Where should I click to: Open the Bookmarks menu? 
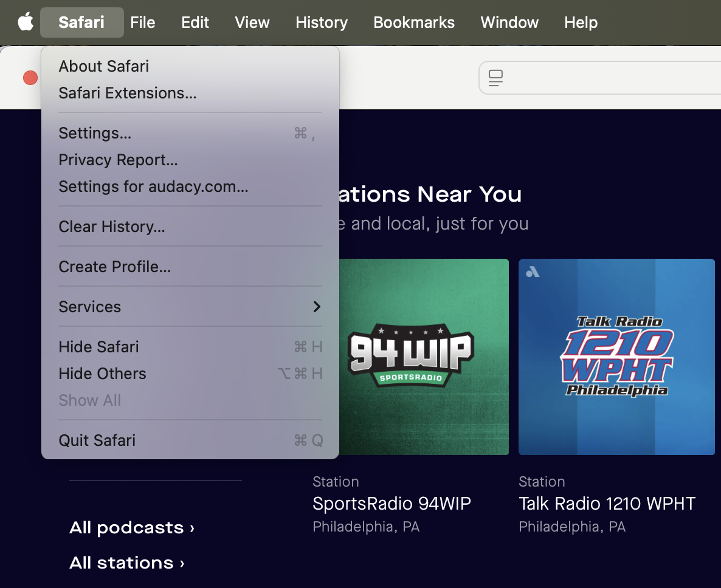414,22
